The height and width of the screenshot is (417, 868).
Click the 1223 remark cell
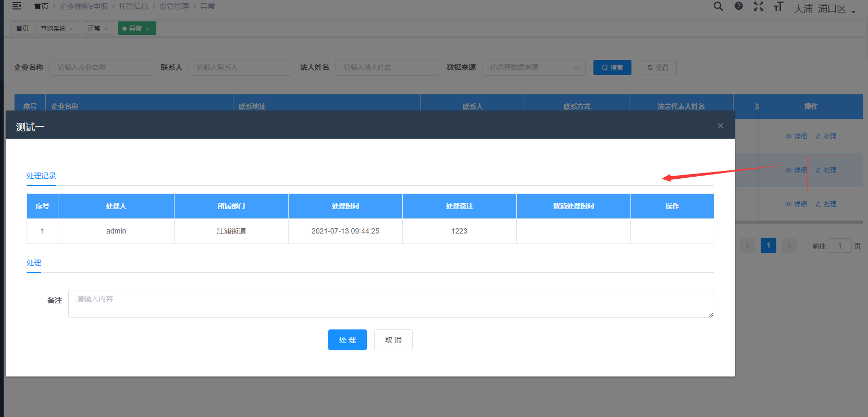point(460,231)
